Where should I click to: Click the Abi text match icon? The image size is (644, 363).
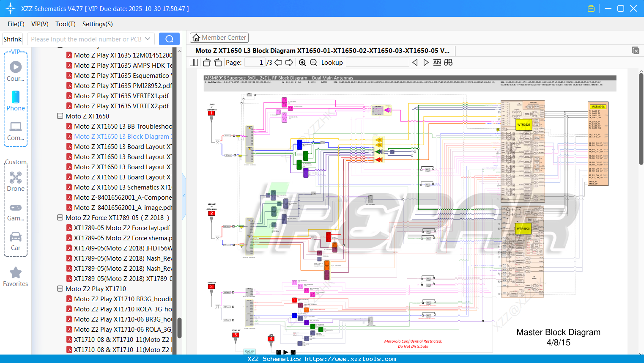437,63
